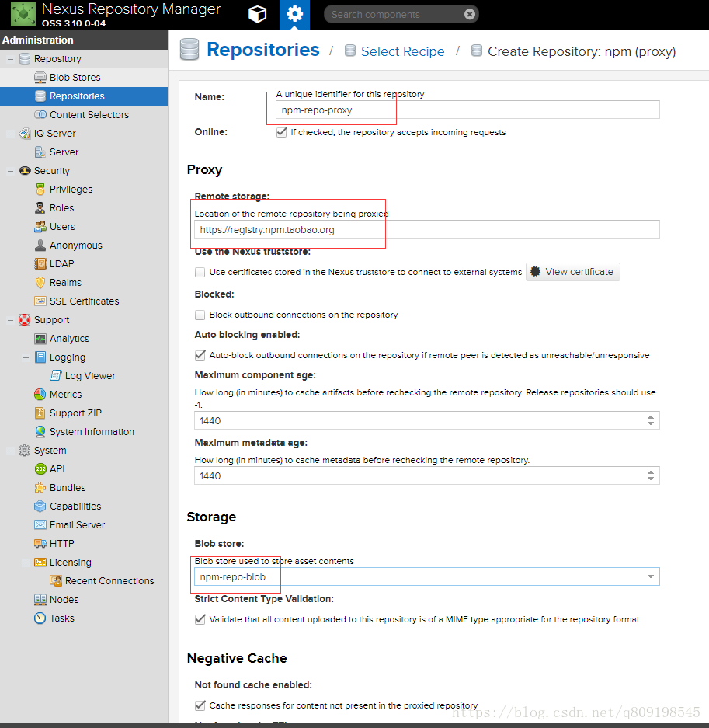
Task: Collapse the Security tree group
Action: pos(10,171)
